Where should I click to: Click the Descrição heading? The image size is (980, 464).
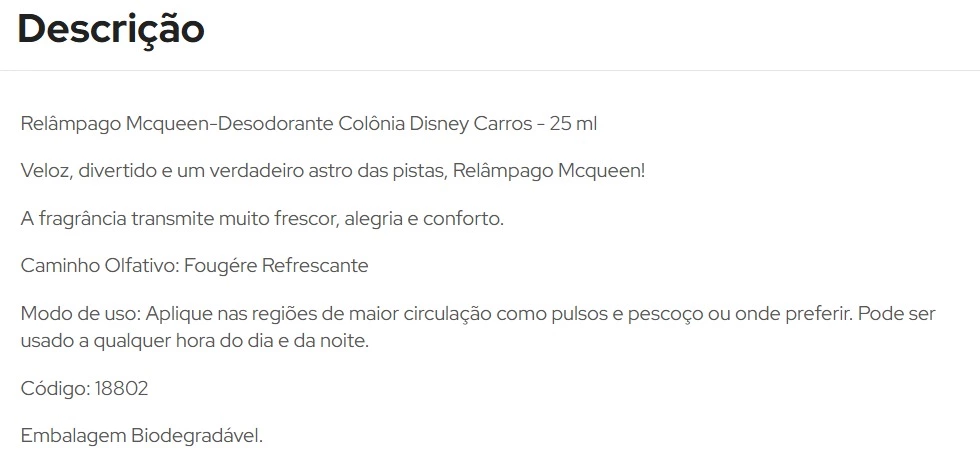111,30
